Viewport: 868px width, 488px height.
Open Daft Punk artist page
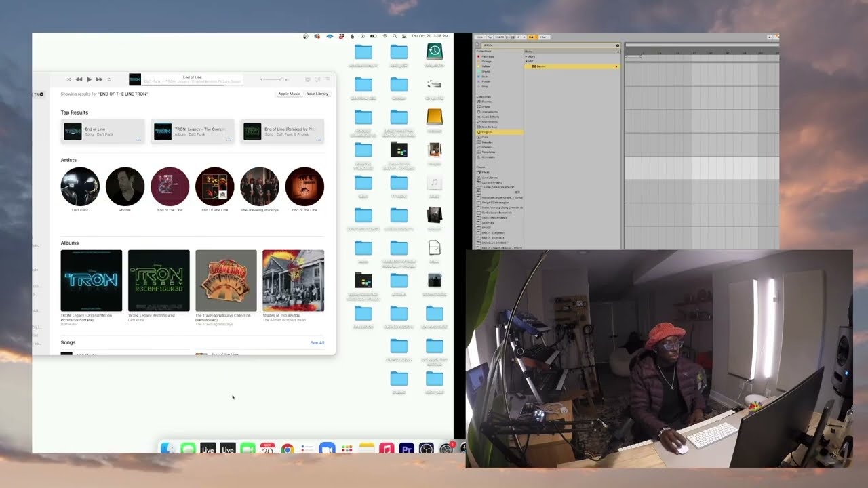[x=80, y=186]
